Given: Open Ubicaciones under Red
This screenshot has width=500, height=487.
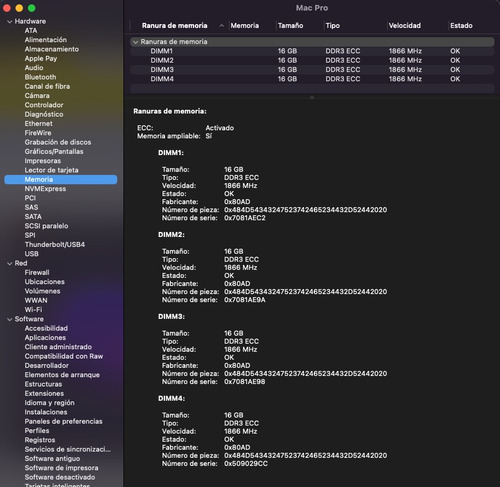Looking at the screenshot, I should (44, 282).
